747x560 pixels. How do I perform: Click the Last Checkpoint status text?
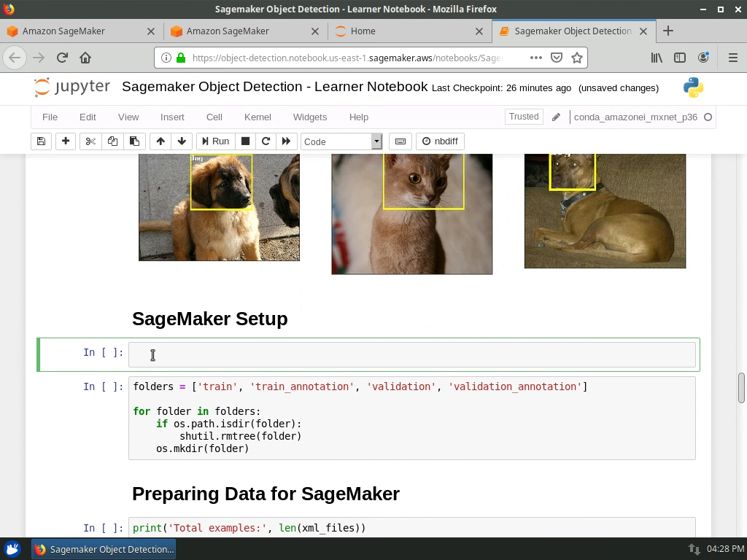pyautogui.click(x=501, y=88)
